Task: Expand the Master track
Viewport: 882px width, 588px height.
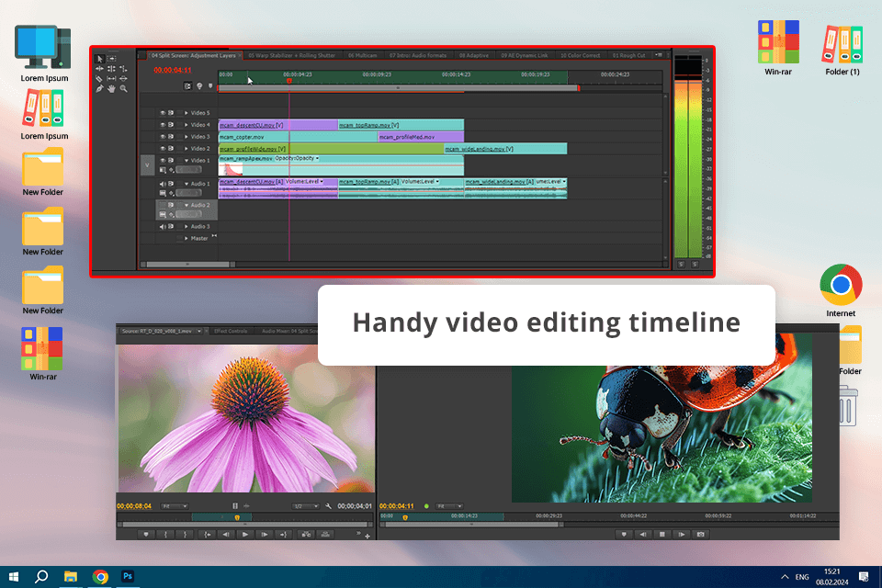Action: [x=187, y=238]
